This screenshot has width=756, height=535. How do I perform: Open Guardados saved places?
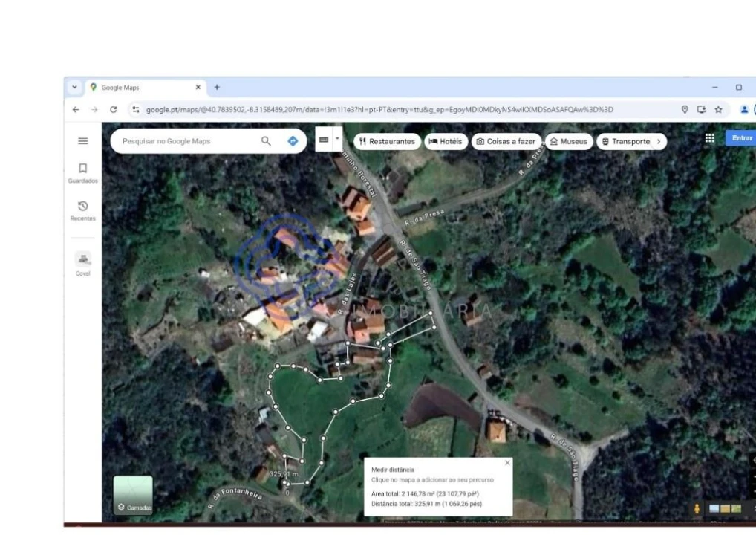point(83,173)
